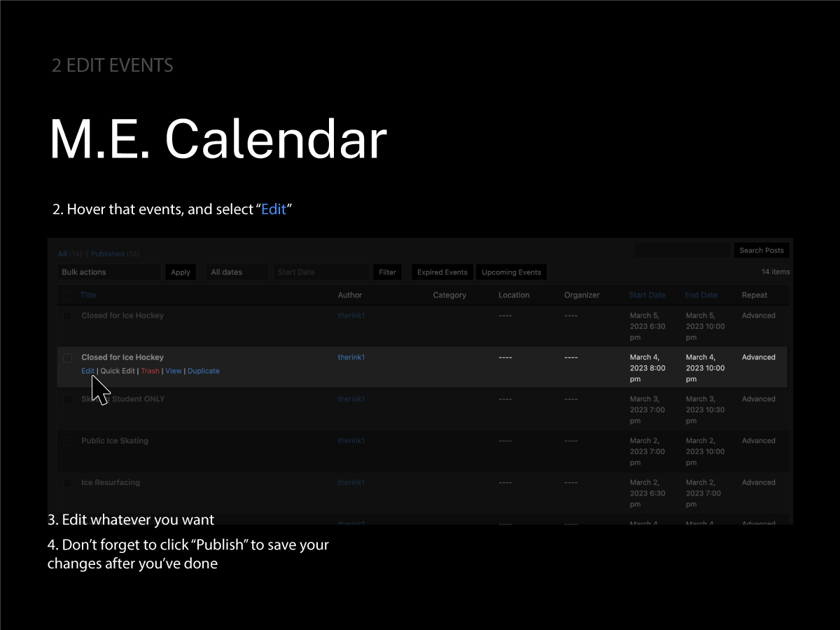Click therink1 author in Student ONLY row

coord(351,399)
